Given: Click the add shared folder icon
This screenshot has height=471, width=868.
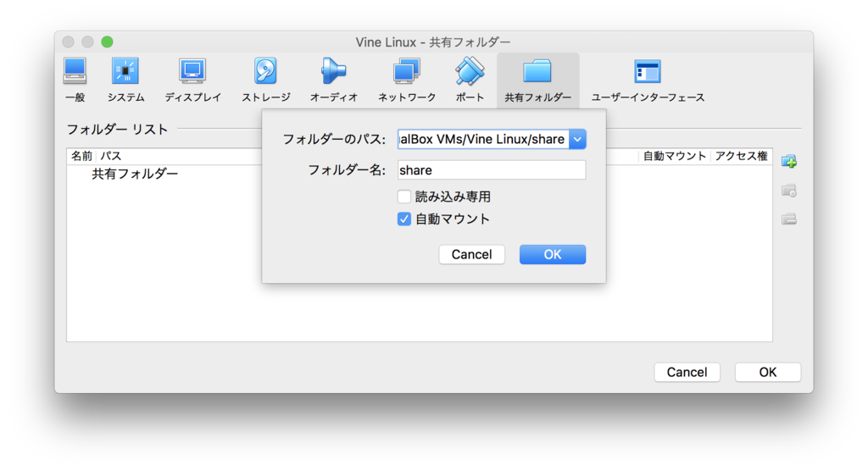Looking at the screenshot, I should tap(789, 162).
